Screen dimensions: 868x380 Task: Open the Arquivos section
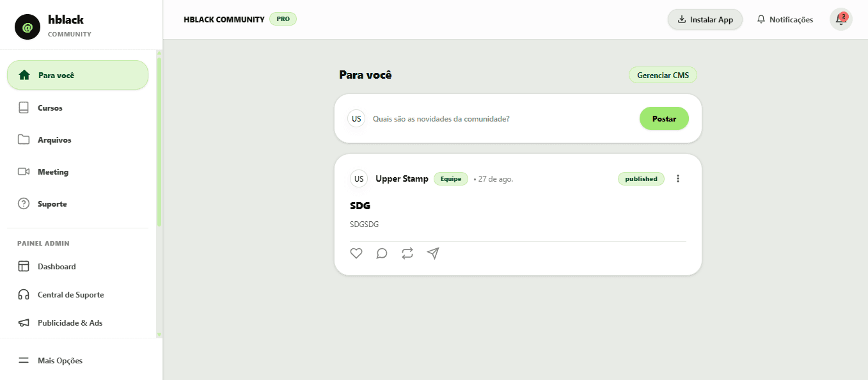tap(77, 139)
